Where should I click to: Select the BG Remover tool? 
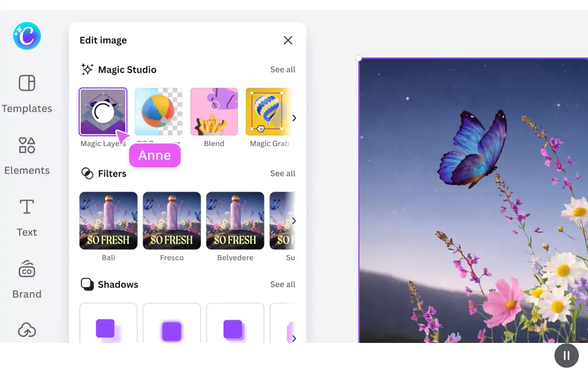click(x=159, y=111)
